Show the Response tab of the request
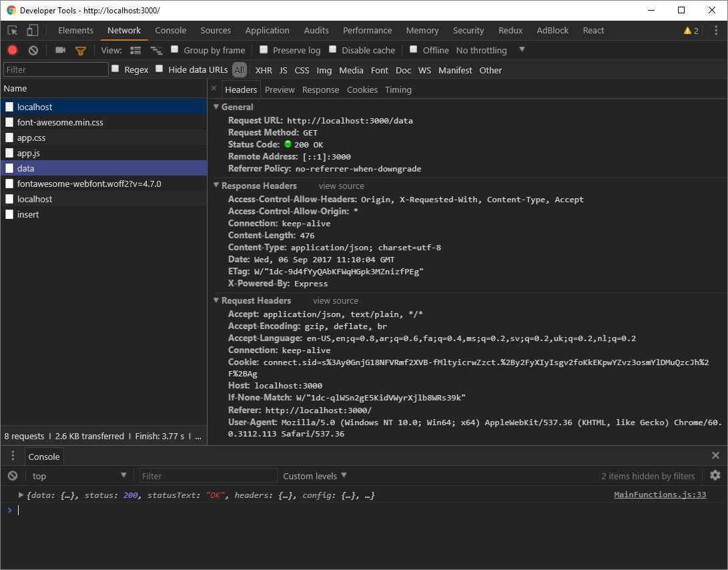Viewport: 728px width, 570px height. click(x=320, y=89)
